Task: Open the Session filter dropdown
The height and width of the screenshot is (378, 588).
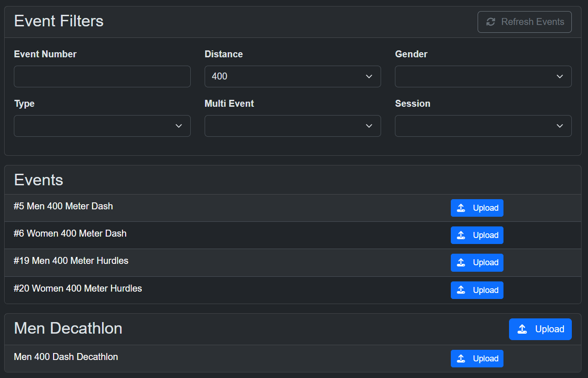Action: click(483, 126)
